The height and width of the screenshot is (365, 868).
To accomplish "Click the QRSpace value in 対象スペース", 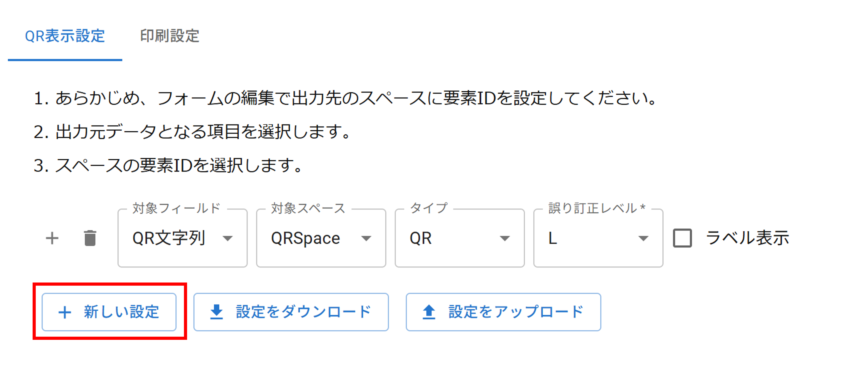I will point(306,238).
